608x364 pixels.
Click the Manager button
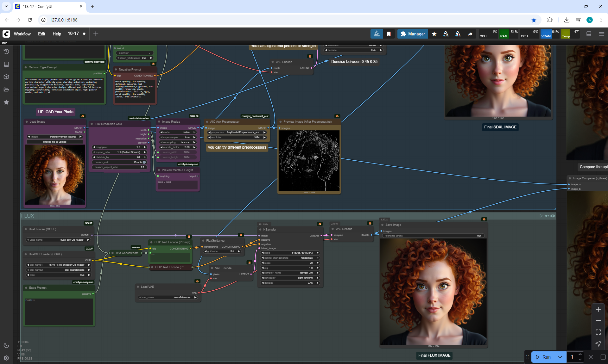tap(412, 34)
